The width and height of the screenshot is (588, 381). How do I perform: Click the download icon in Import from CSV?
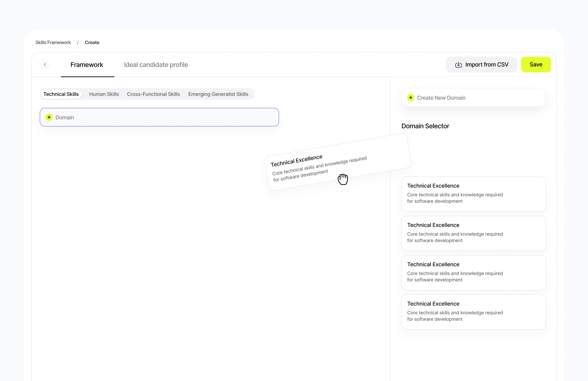point(458,65)
